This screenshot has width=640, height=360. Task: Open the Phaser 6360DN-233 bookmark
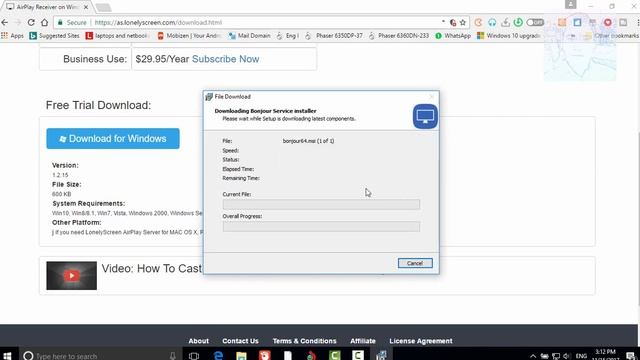pos(399,36)
